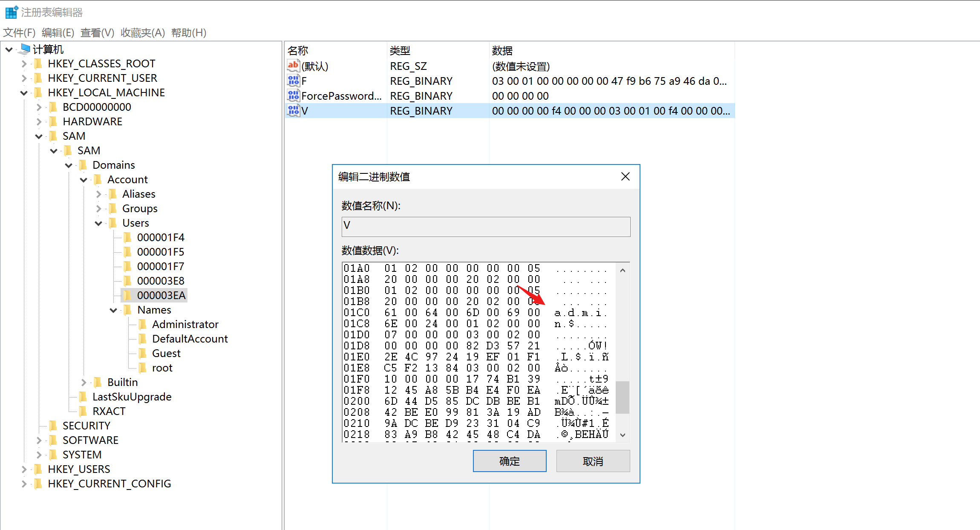
Task: Click the Registry Editor app icon
Action: tap(12, 12)
